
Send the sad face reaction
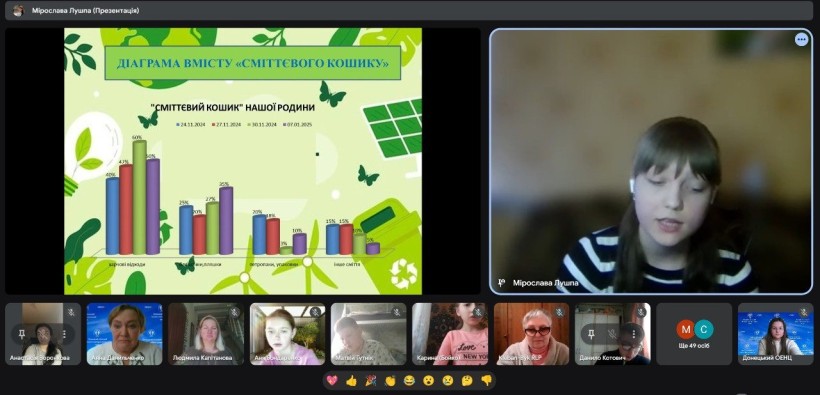[x=448, y=380]
